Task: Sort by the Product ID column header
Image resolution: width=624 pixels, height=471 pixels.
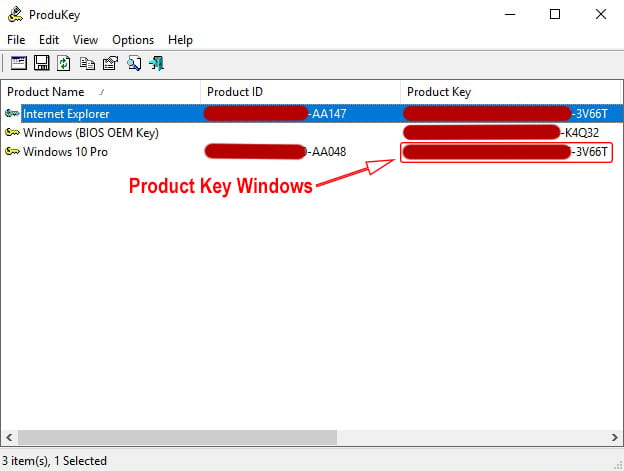Action: click(300, 92)
